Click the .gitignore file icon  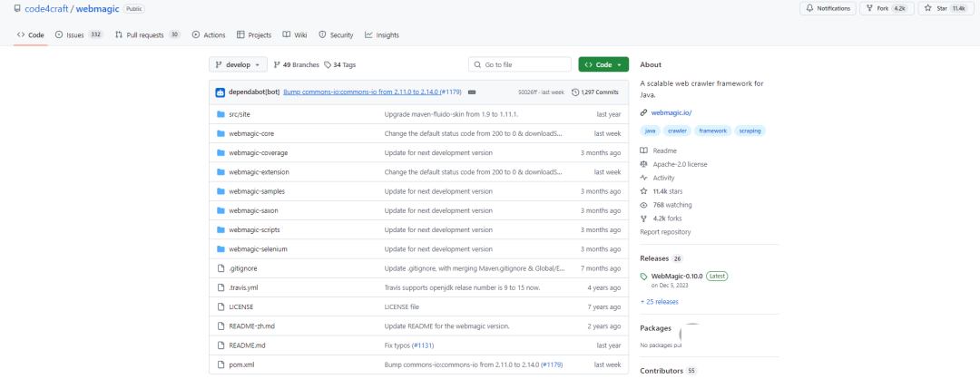220,268
